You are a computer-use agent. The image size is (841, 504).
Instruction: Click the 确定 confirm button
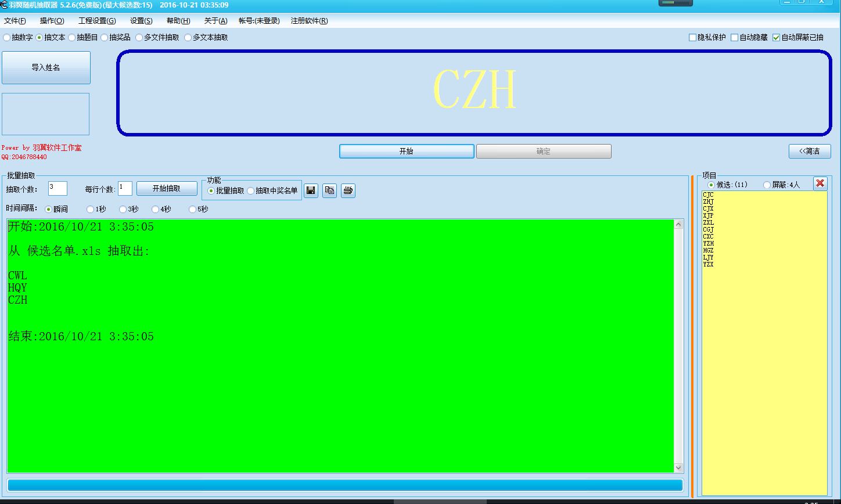(544, 151)
